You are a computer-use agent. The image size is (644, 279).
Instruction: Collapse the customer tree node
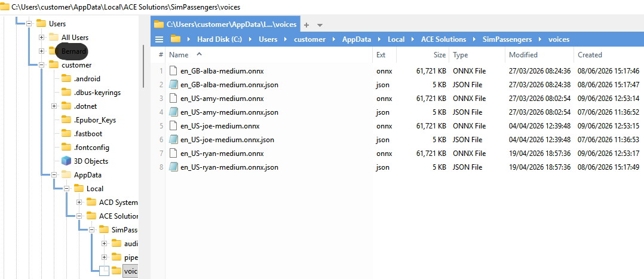tap(41, 65)
